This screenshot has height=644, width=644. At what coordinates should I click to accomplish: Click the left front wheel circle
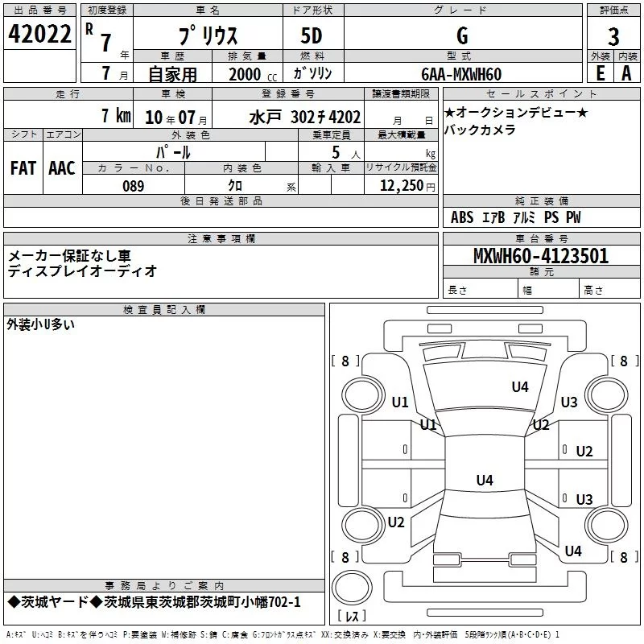[363, 396]
